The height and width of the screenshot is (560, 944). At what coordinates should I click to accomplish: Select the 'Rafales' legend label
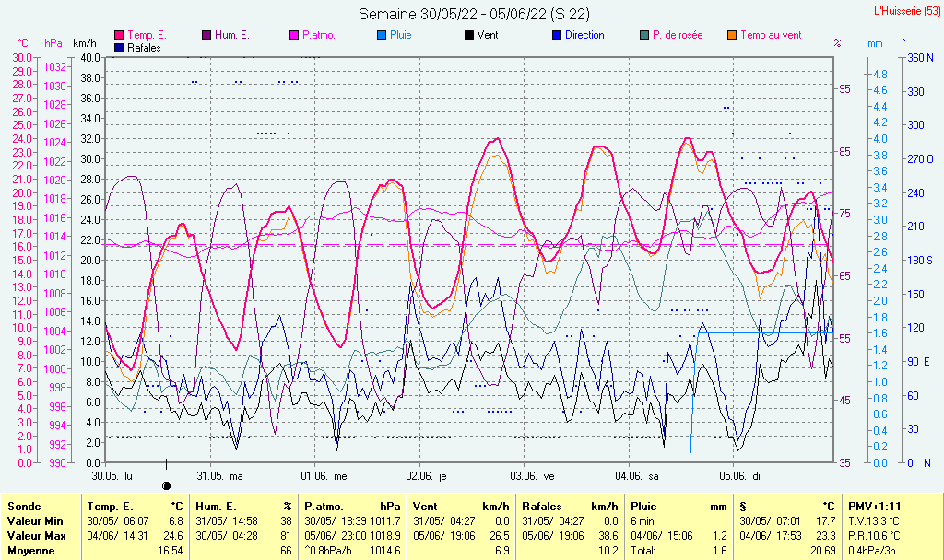tap(144, 48)
